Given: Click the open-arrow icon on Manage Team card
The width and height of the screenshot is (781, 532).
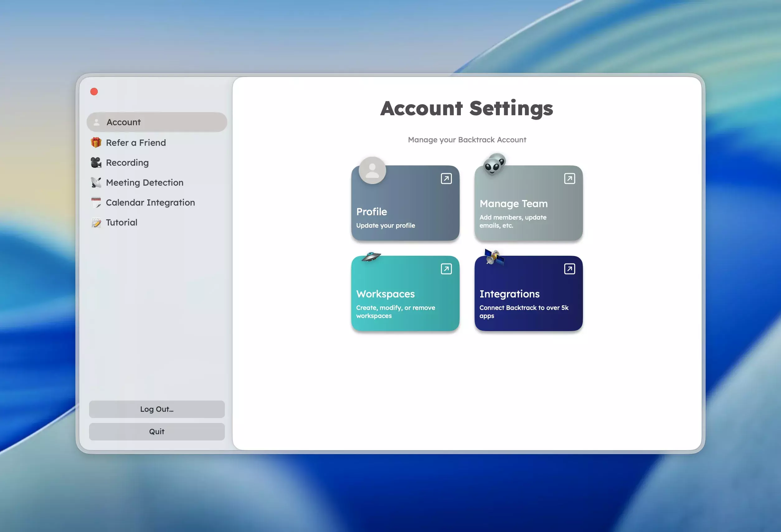Looking at the screenshot, I should (x=569, y=178).
